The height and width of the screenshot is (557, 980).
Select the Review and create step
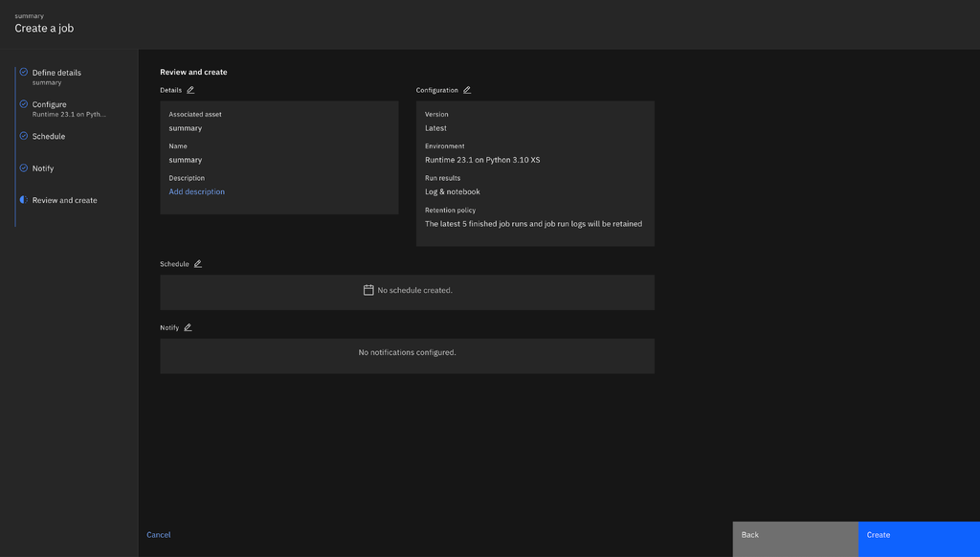point(67,199)
